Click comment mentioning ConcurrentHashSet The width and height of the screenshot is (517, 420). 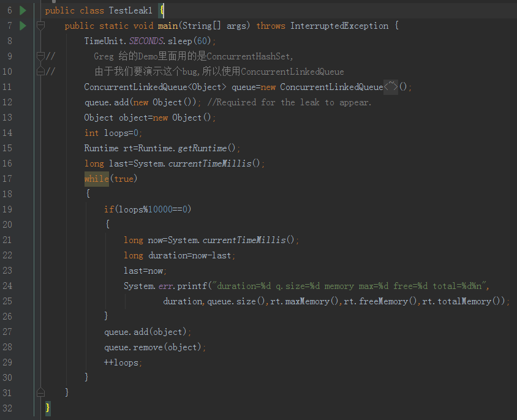pos(194,56)
